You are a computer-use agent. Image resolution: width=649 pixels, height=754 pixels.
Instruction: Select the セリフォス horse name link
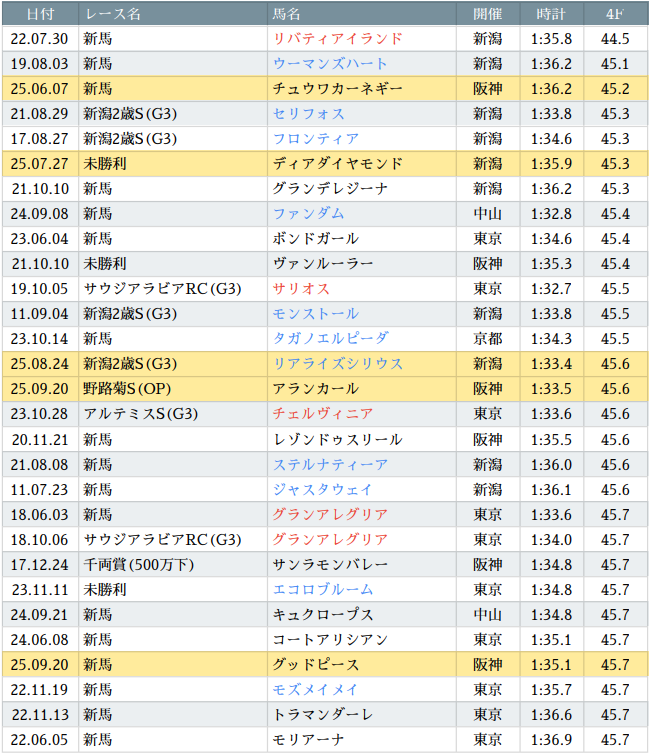tap(309, 114)
